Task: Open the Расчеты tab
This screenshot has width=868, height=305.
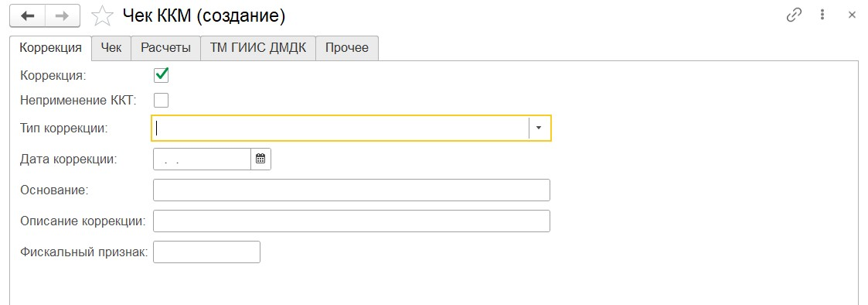Action: [166, 48]
